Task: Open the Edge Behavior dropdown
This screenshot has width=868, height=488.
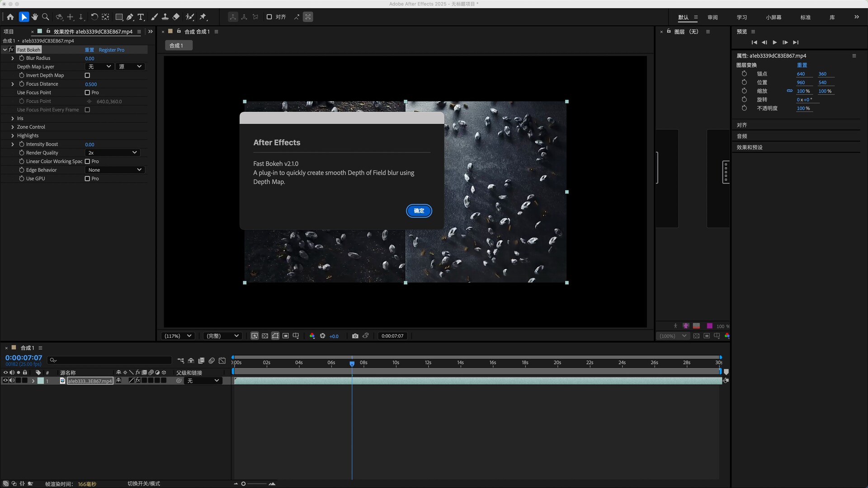Action: coord(114,170)
